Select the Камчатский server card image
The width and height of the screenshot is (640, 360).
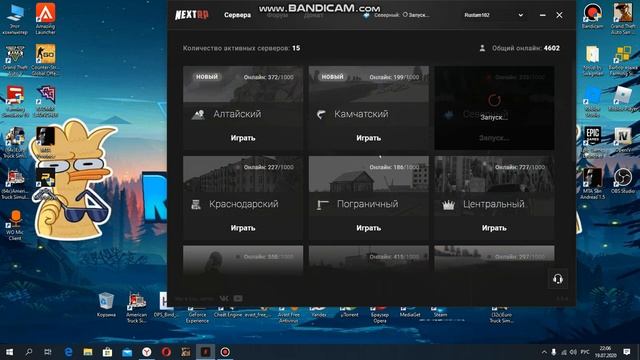[369, 84]
